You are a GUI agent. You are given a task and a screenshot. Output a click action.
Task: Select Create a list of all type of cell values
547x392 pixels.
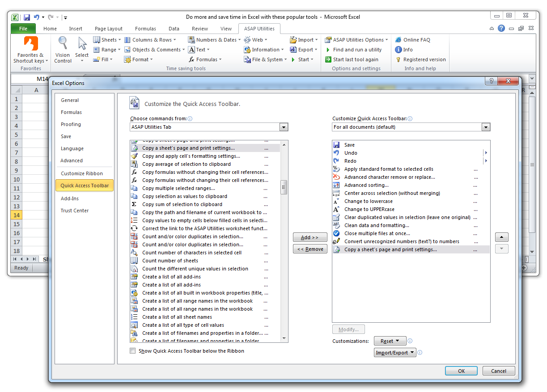(205, 325)
